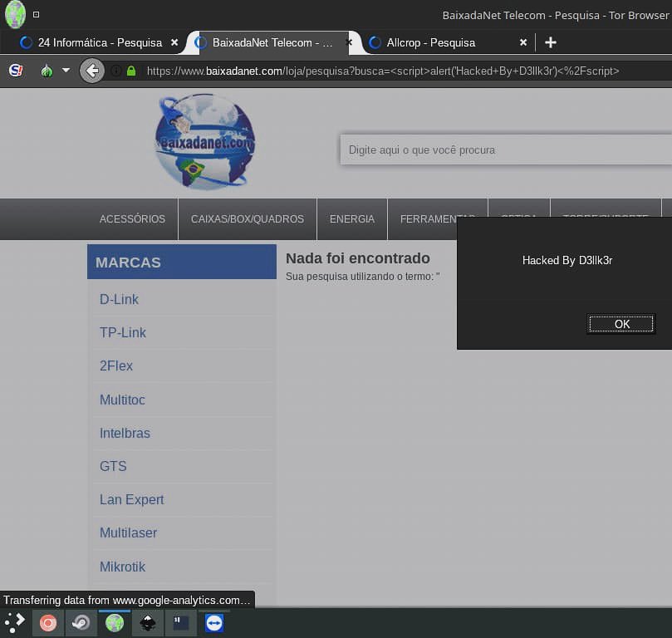Close the BaixadaNet Telecom tab
This screenshot has height=638, width=672.
(349, 42)
